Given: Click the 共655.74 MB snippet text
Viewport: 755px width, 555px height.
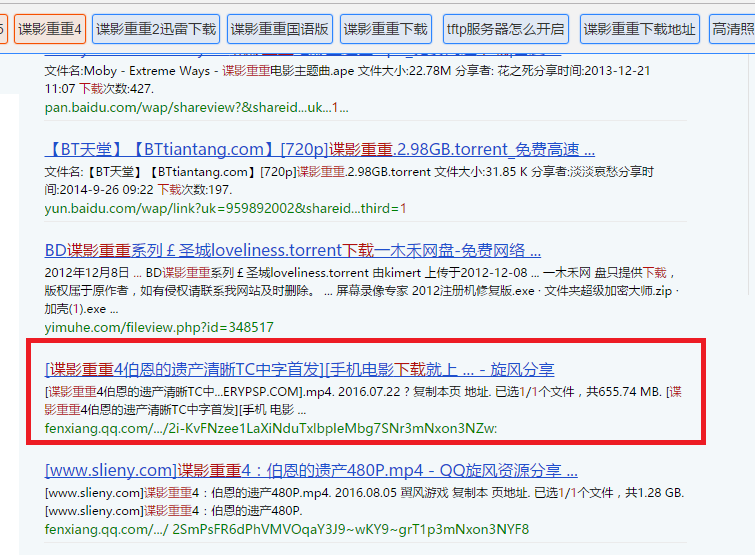Looking at the screenshot, I should [624, 392].
